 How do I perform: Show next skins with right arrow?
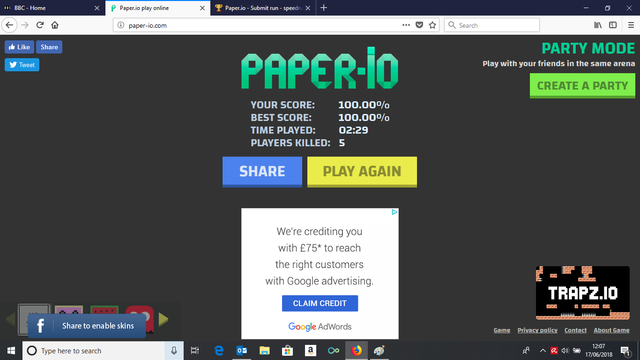pyautogui.click(x=163, y=319)
